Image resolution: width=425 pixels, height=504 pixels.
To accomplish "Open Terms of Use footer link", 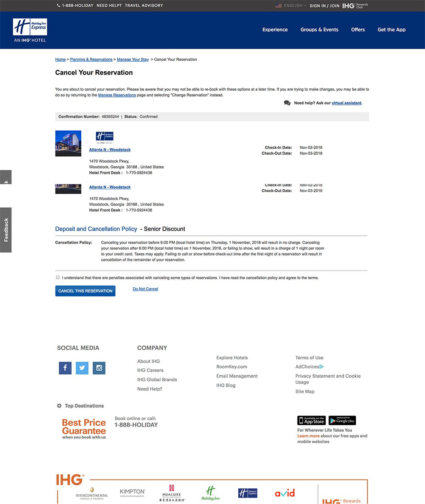I will click(x=309, y=358).
